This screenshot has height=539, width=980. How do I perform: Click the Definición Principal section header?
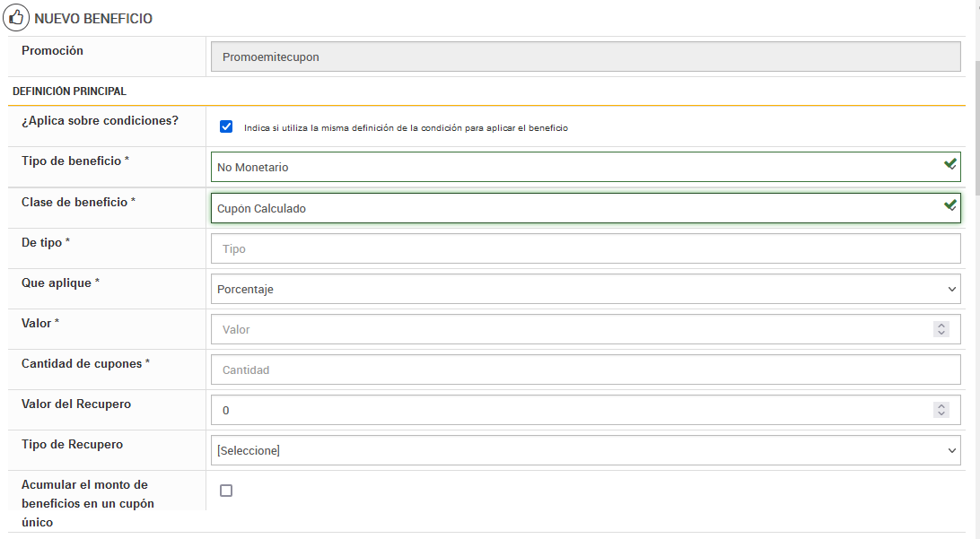pos(69,91)
